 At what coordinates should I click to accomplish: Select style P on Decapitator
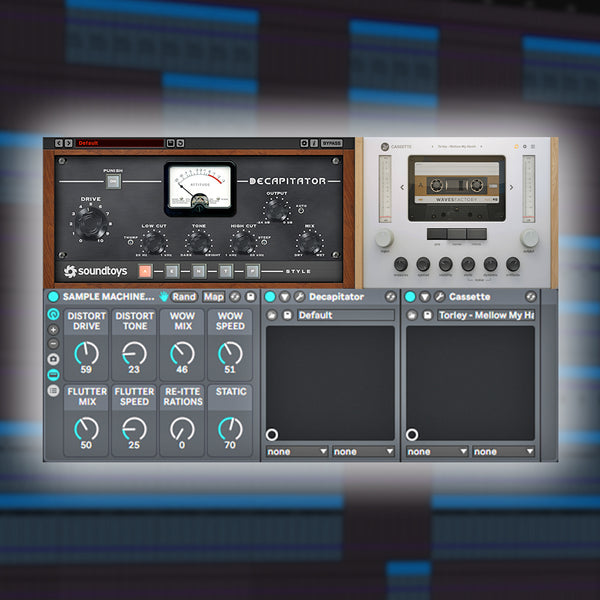[x=253, y=271]
